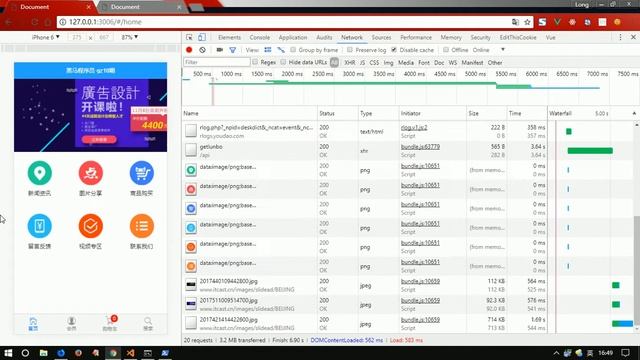Screen dimensions: 640x360
Task: Click the record network log button
Action: click(189, 50)
